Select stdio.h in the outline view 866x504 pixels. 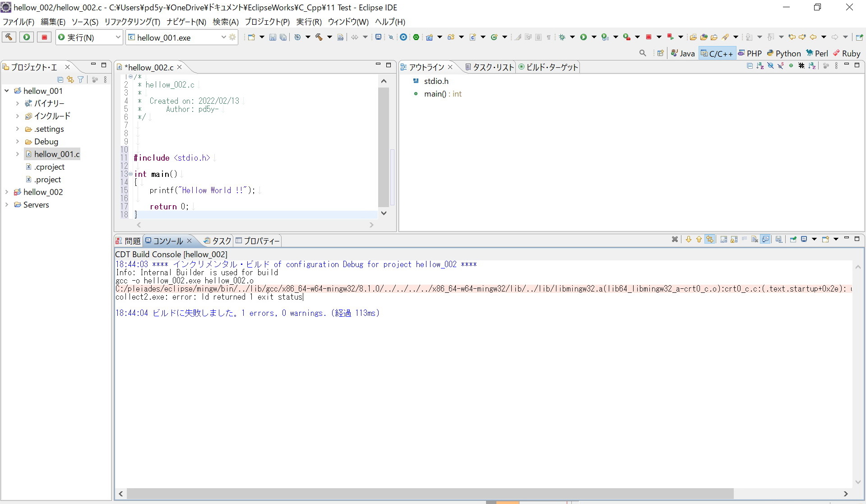pyautogui.click(x=431, y=81)
